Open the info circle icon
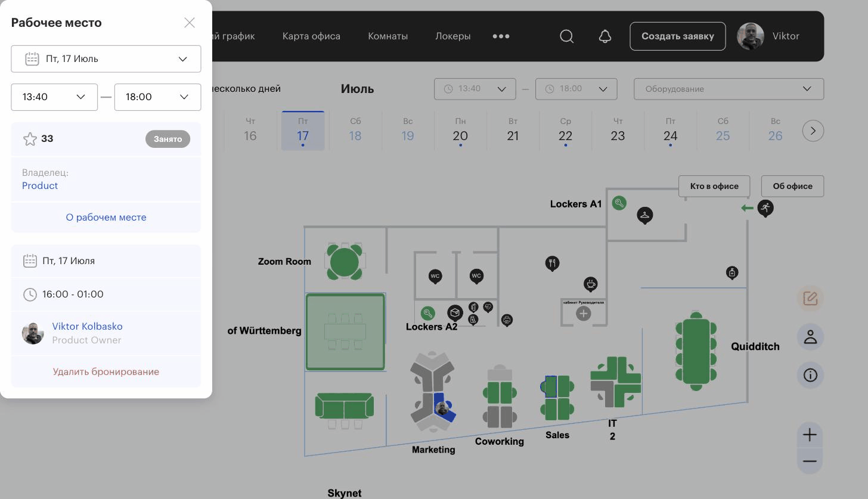868x499 pixels. click(810, 376)
